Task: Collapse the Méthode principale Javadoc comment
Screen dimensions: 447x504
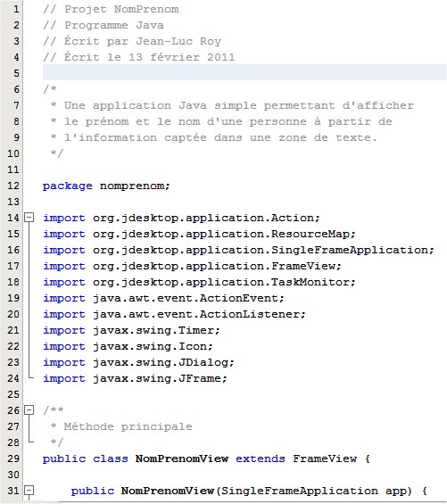Action: tap(29, 409)
